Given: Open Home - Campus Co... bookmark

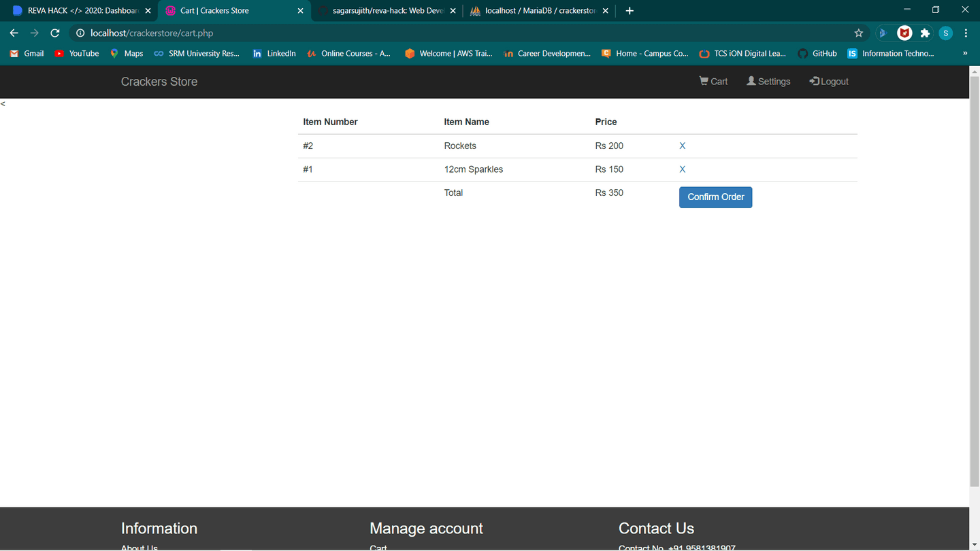Looking at the screenshot, I should coord(645,53).
